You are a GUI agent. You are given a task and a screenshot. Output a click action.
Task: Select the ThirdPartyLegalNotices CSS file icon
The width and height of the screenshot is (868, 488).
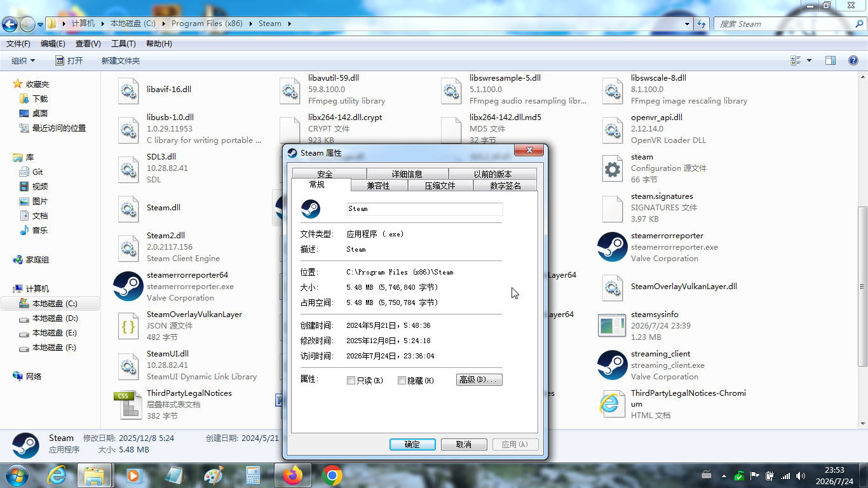coord(128,405)
